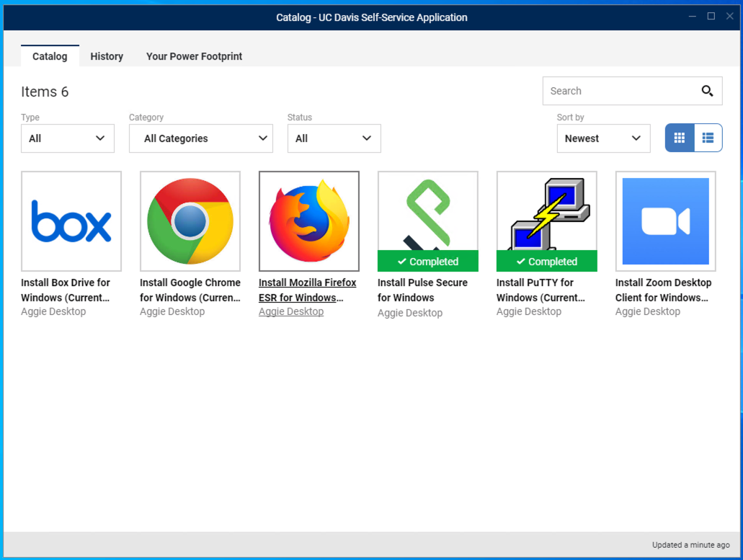743x560 pixels.
Task: Open the Pulse Secure app tile icon
Action: [x=427, y=213]
